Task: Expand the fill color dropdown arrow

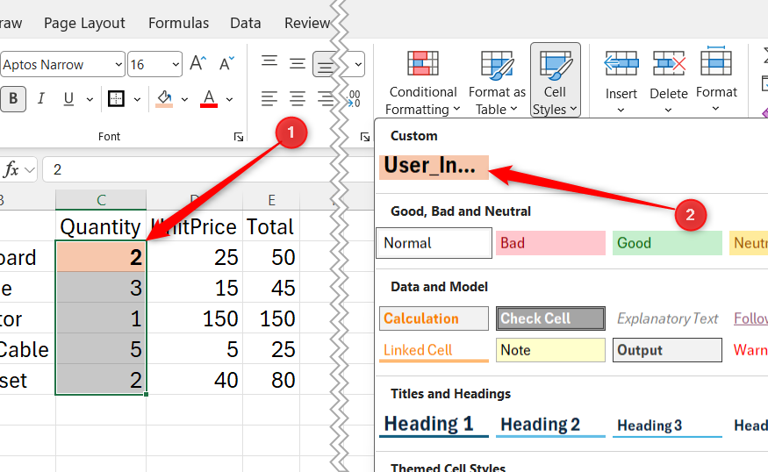Action: click(x=185, y=99)
